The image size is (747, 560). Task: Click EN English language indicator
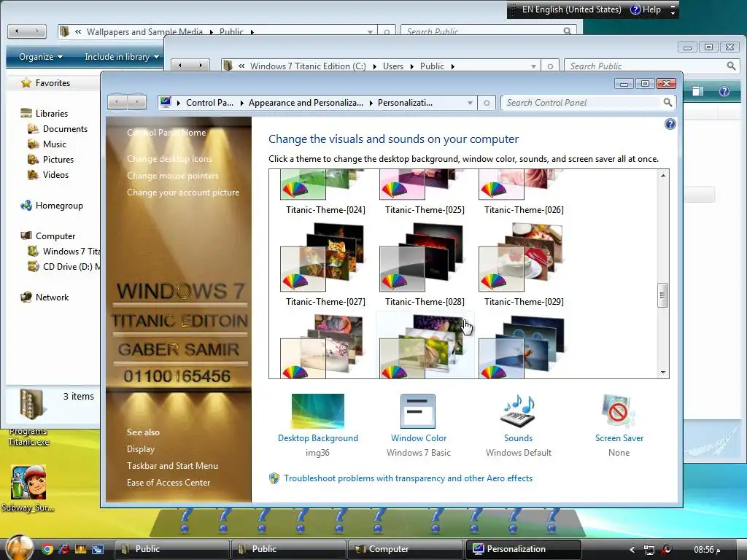(x=571, y=9)
